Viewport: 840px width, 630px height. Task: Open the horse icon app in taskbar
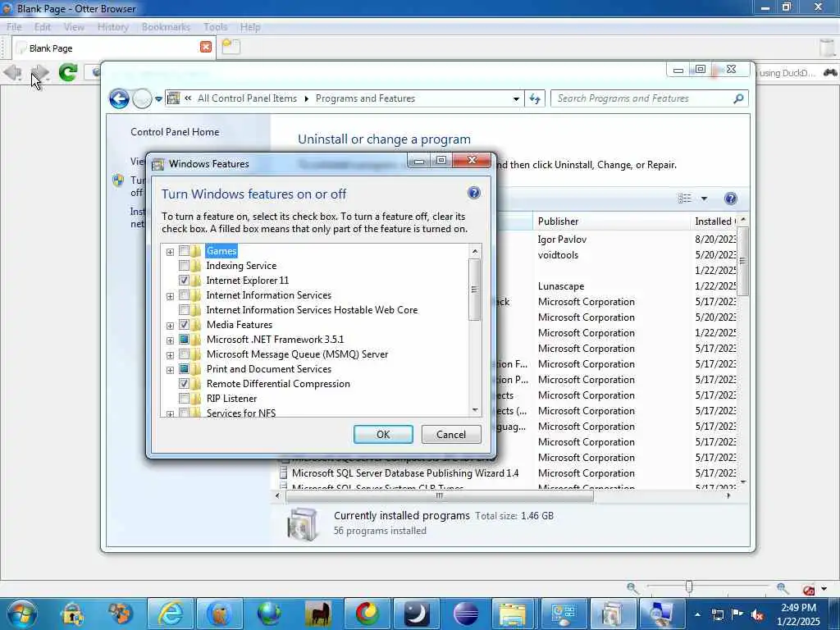pyautogui.click(x=318, y=614)
